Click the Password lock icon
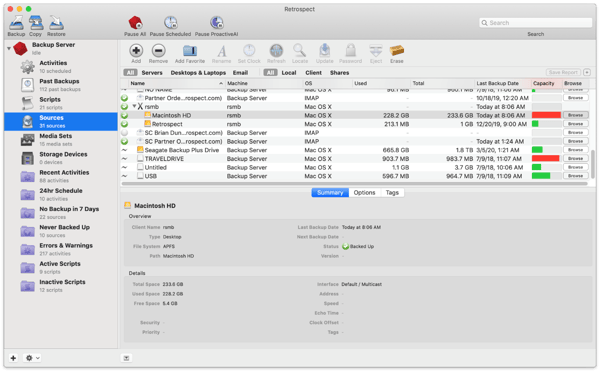The height and width of the screenshot is (371, 600). coord(351,50)
